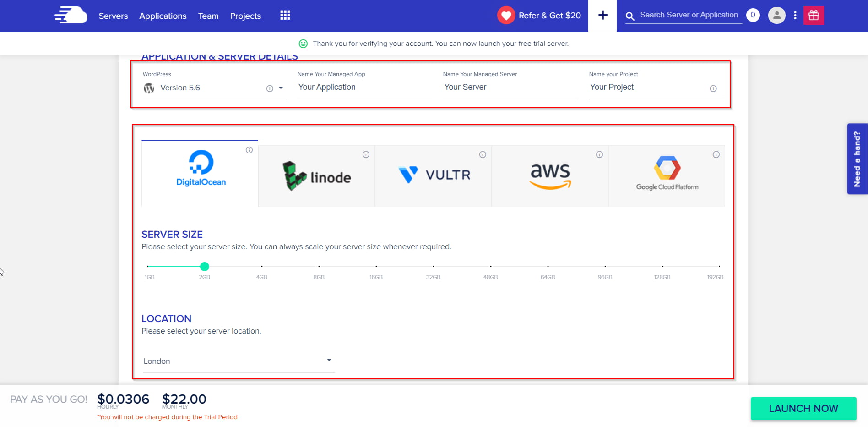Click the search magnifier icon
Viewport: 868px width, 427px height.
point(630,16)
